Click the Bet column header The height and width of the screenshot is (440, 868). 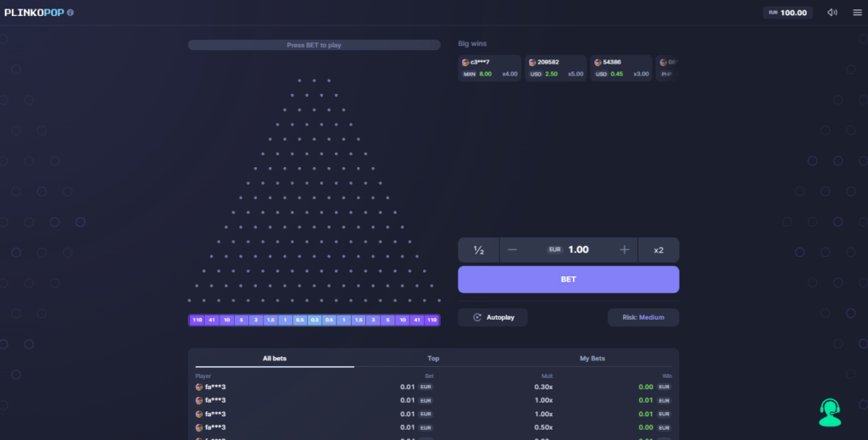point(429,376)
